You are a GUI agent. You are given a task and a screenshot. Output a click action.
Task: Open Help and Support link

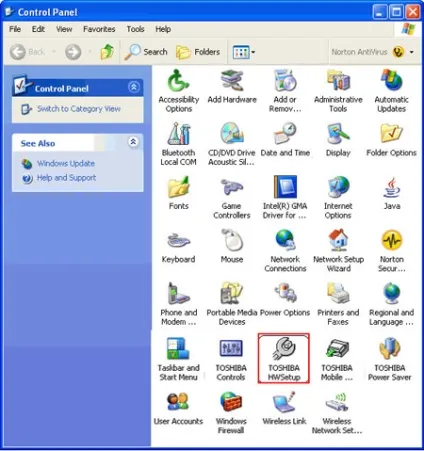[x=66, y=178]
